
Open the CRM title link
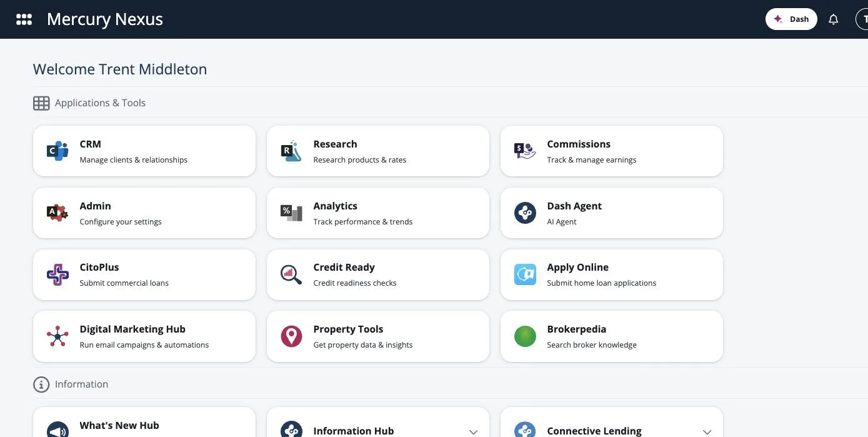(x=90, y=144)
